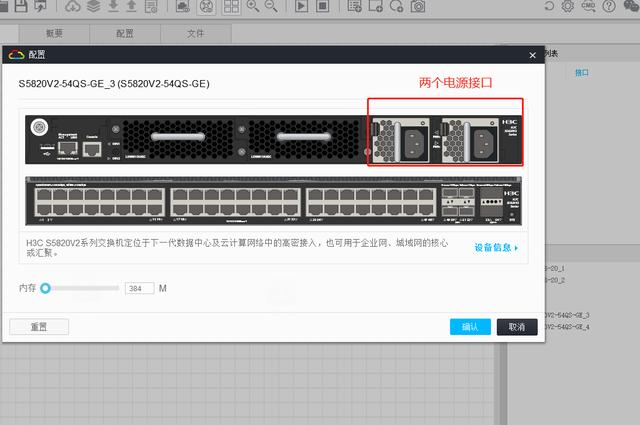Click the zoom out magnifier icon
Viewport: 640px width, 425px height.
(x=271, y=6)
